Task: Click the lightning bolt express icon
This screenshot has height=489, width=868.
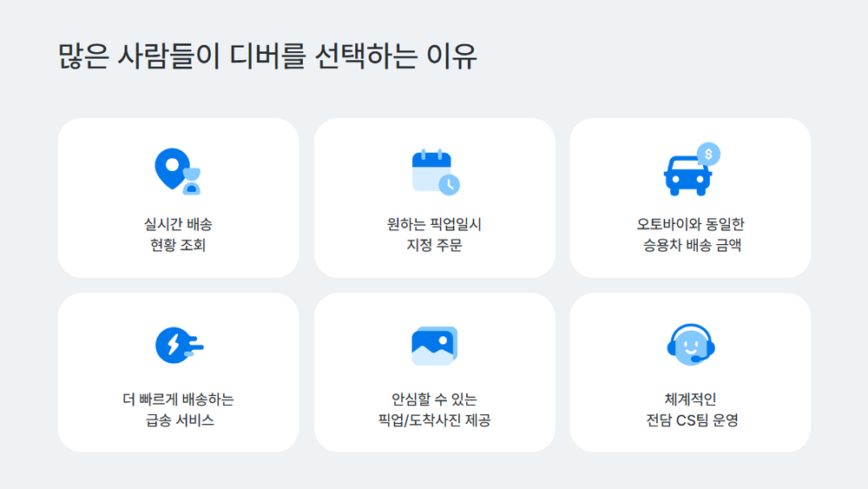Action: point(176,345)
